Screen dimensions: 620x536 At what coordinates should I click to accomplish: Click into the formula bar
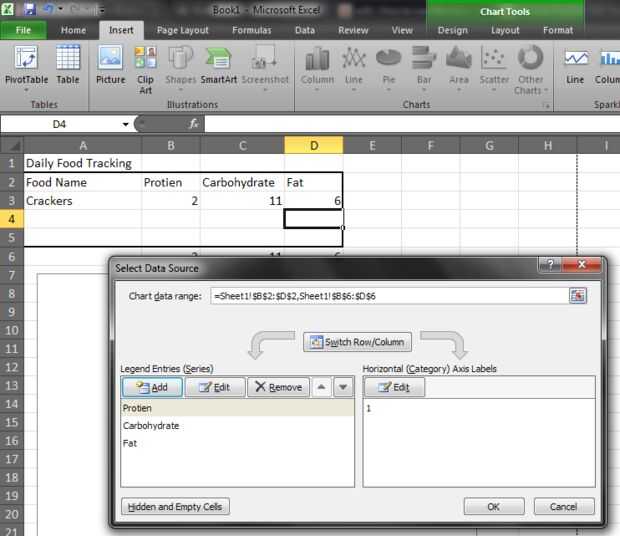click(x=411, y=124)
